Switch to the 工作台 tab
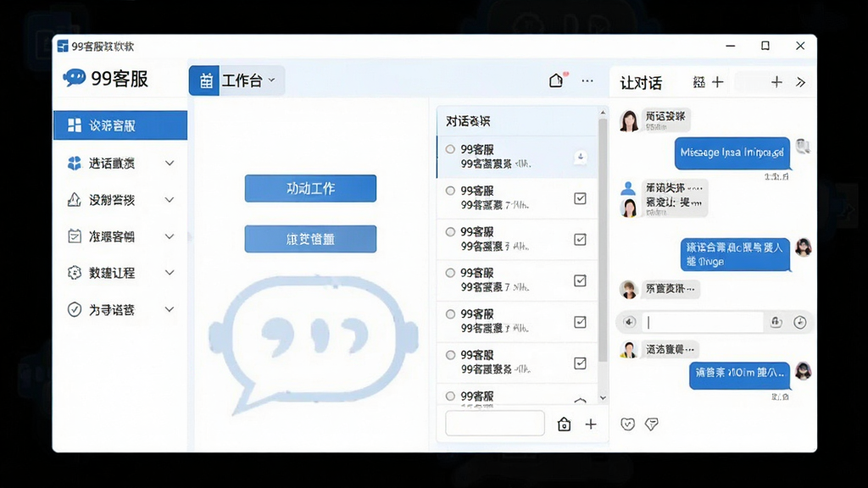 click(237, 80)
